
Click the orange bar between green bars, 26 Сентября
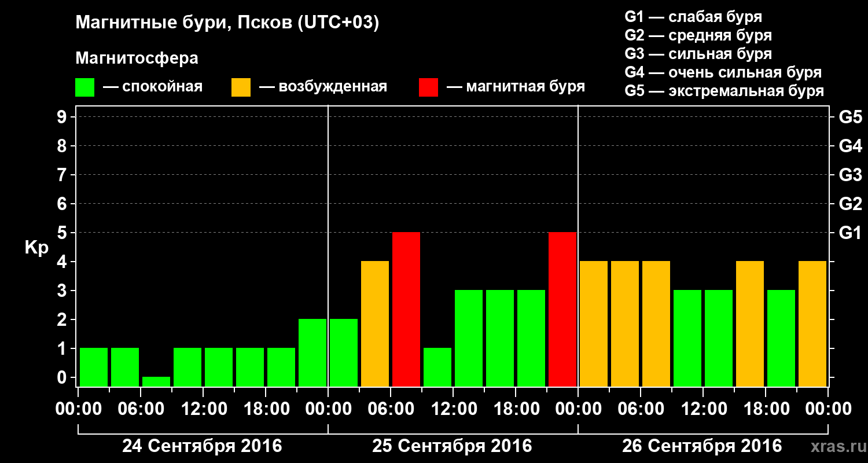tap(750, 324)
